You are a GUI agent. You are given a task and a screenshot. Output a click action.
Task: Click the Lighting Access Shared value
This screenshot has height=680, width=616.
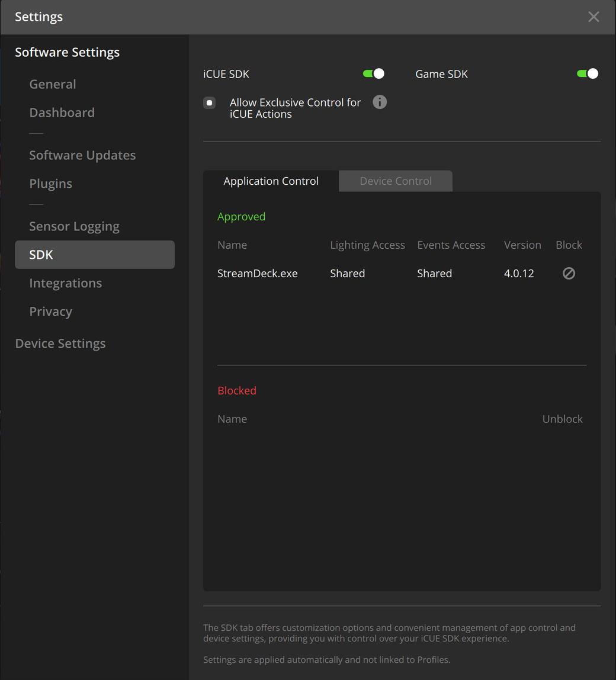click(347, 273)
